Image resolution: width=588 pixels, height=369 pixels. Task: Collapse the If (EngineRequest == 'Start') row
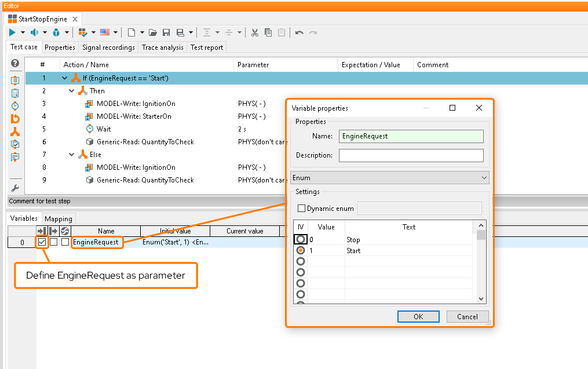[64, 78]
